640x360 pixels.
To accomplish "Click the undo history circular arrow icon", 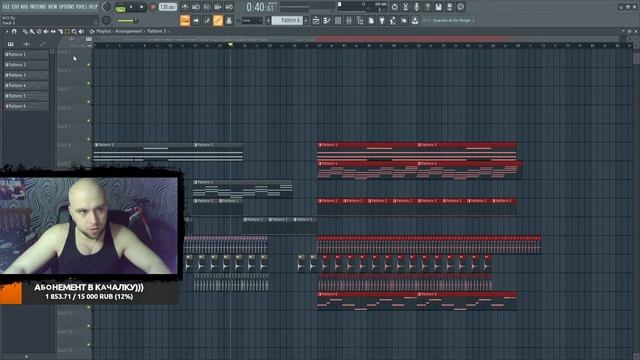I will click(394, 7).
